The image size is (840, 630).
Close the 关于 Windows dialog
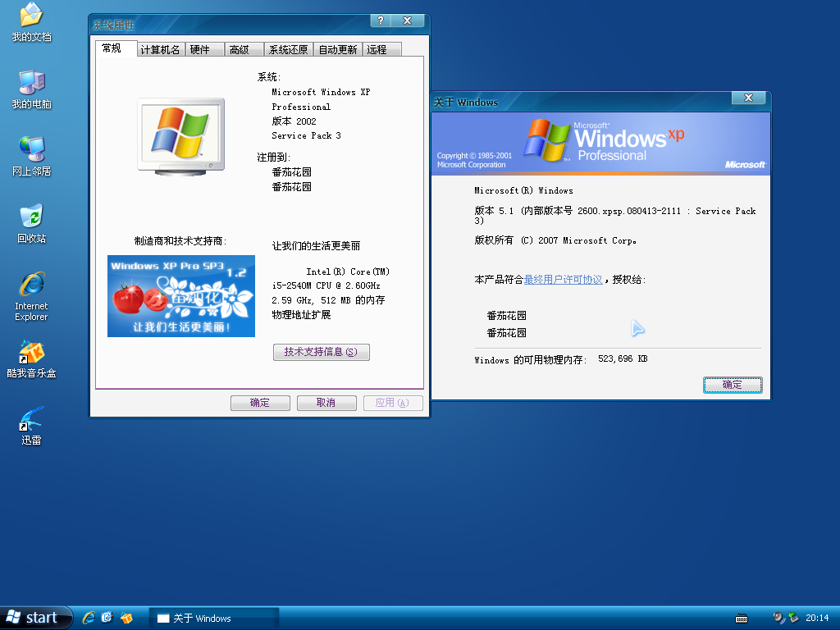pyautogui.click(x=748, y=98)
